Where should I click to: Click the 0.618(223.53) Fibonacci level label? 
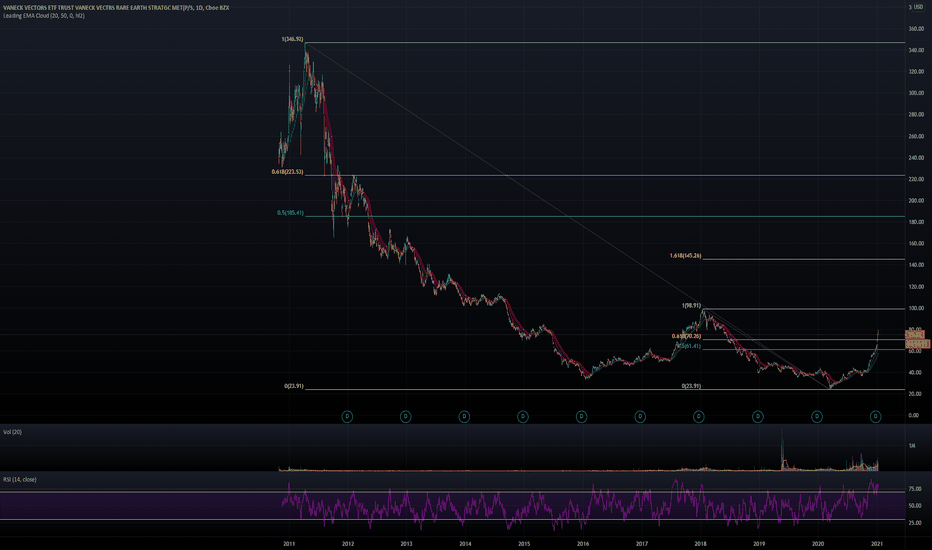pos(288,172)
